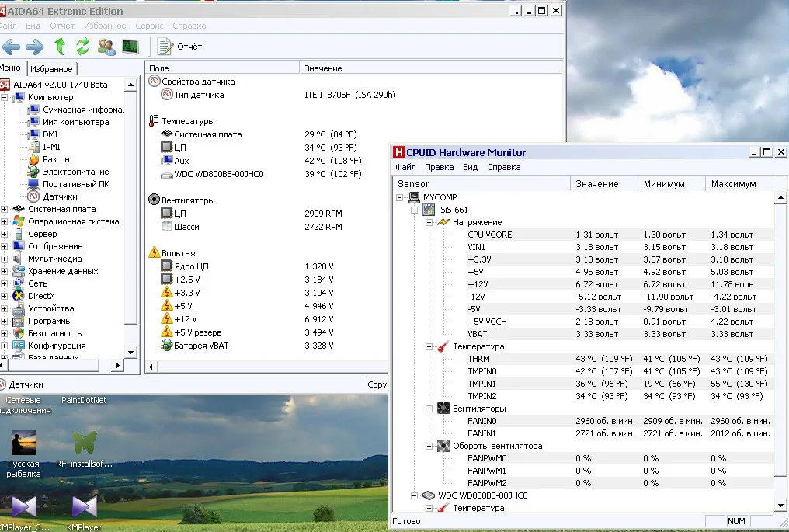Viewport: 789px width, 532px height.
Task: Select the CPU VCORE sensor row
Action: (x=489, y=235)
